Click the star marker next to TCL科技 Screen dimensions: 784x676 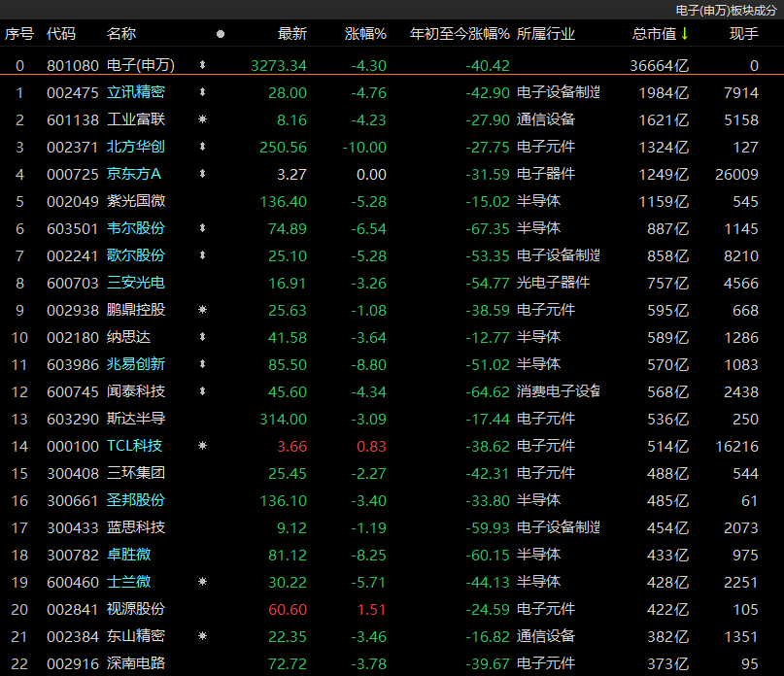pos(202,446)
